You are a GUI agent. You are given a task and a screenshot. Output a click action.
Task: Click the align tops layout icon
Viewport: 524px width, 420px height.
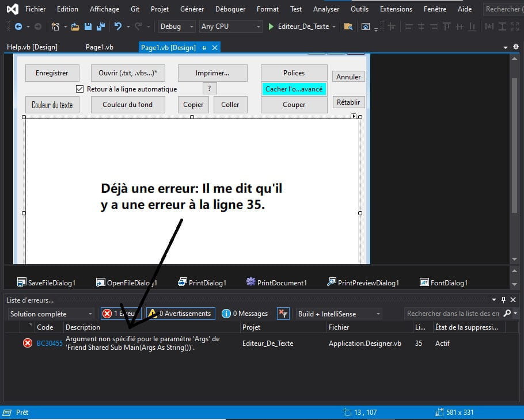click(446, 26)
